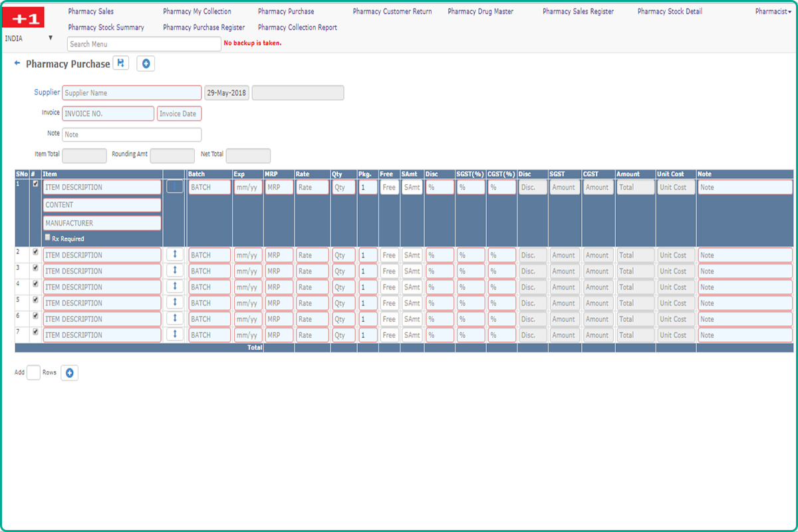Enable the Rx Required checkbox
This screenshot has height=532, width=798.
[47, 237]
